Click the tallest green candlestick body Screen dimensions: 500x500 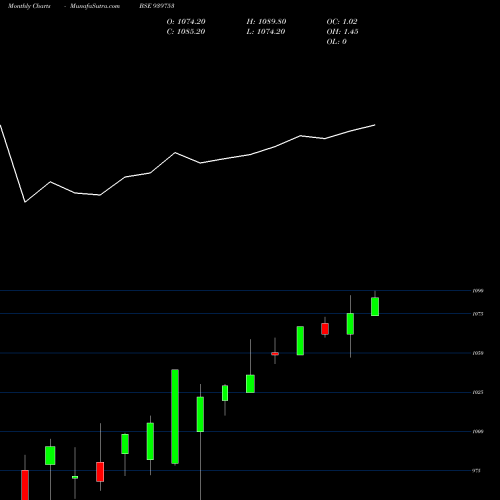pyautogui.click(x=175, y=416)
